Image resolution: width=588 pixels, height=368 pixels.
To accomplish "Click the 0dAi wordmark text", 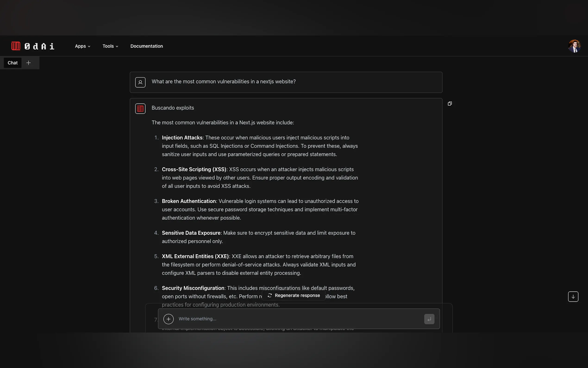I will point(39,46).
